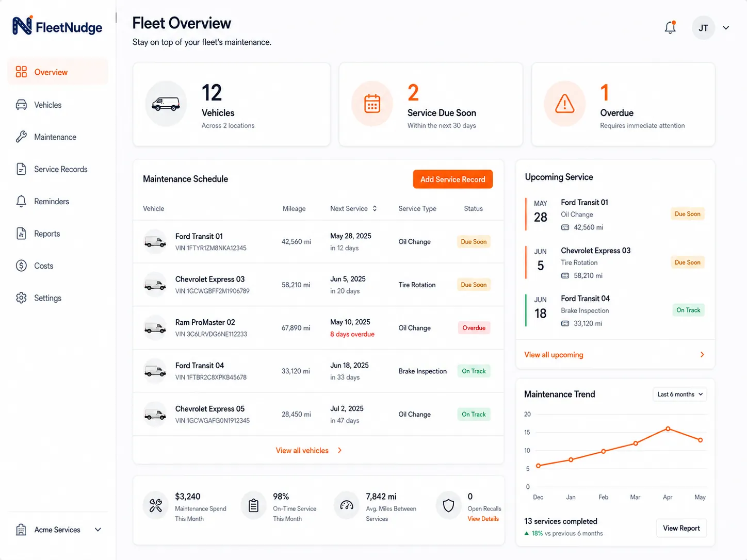This screenshot has height=560, width=747.
Task: Expand the Acme Services organization switcher
Action: click(x=98, y=530)
